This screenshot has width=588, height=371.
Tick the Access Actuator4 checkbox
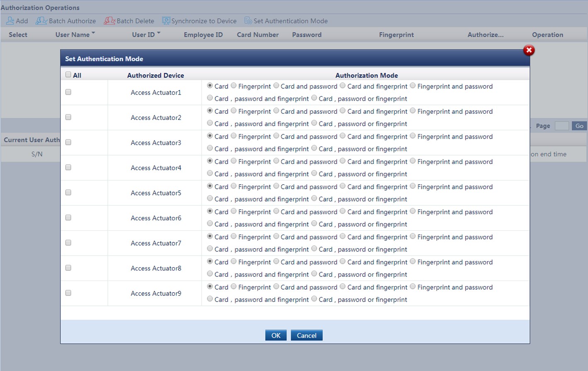point(68,167)
